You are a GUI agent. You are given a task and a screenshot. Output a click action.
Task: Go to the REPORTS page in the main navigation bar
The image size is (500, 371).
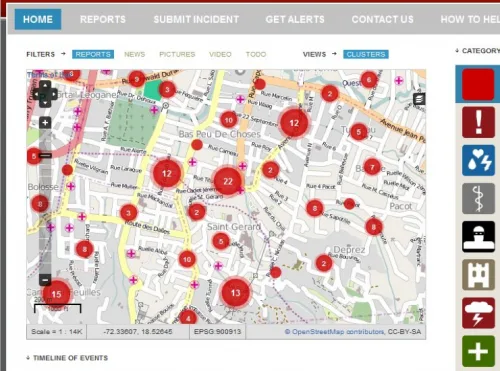click(103, 19)
